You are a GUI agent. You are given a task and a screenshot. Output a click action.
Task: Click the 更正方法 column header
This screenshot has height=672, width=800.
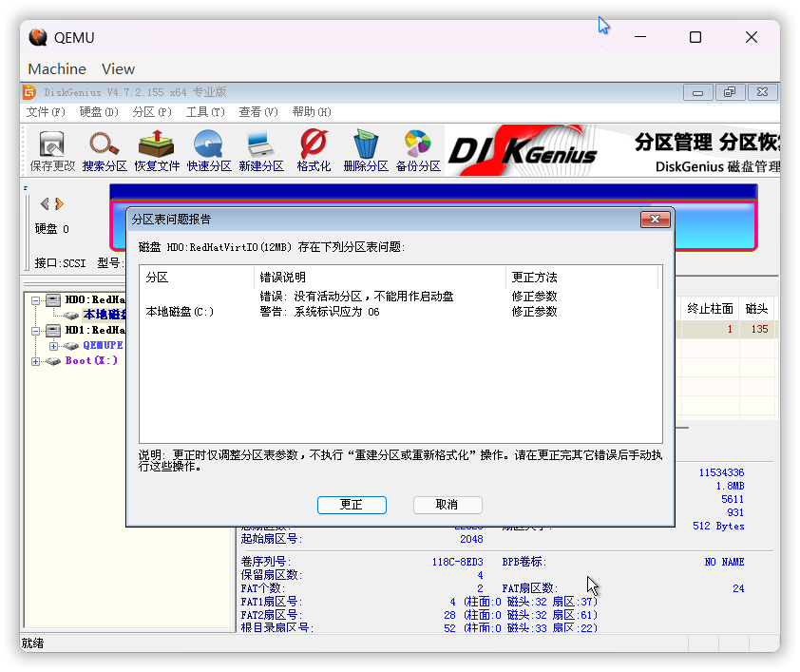(x=582, y=277)
